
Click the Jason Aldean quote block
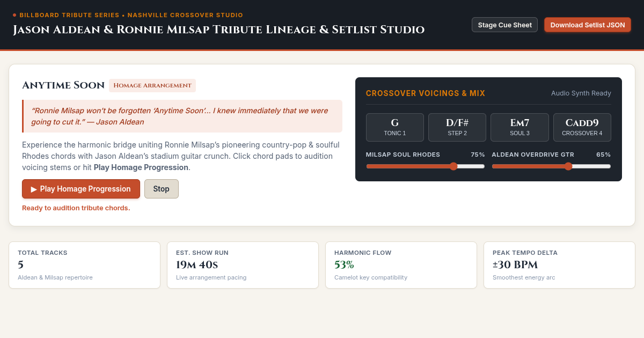coord(182,116)
